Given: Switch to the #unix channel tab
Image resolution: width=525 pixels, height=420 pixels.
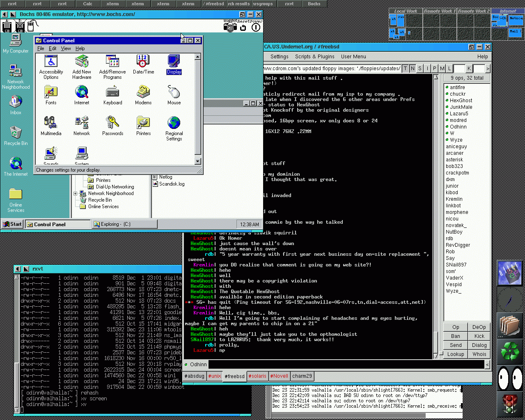Looking at the screenshot, I should [x=214, y=376].
